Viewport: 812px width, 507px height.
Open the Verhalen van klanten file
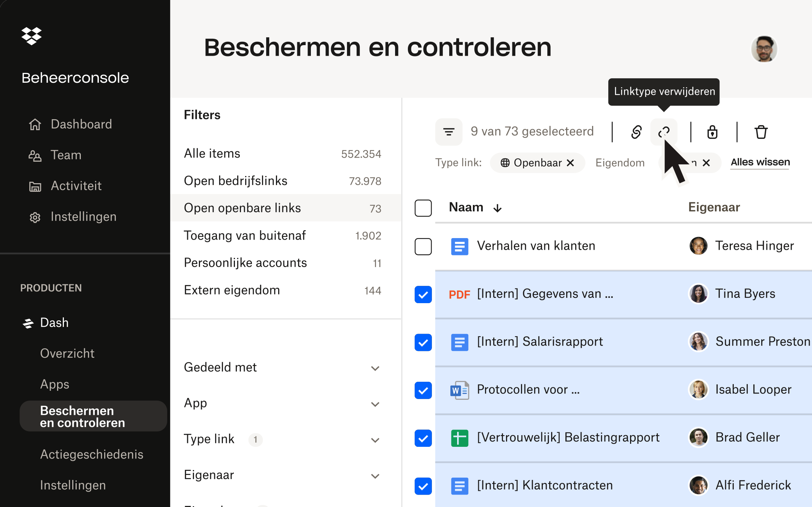(x=536, y=246)
